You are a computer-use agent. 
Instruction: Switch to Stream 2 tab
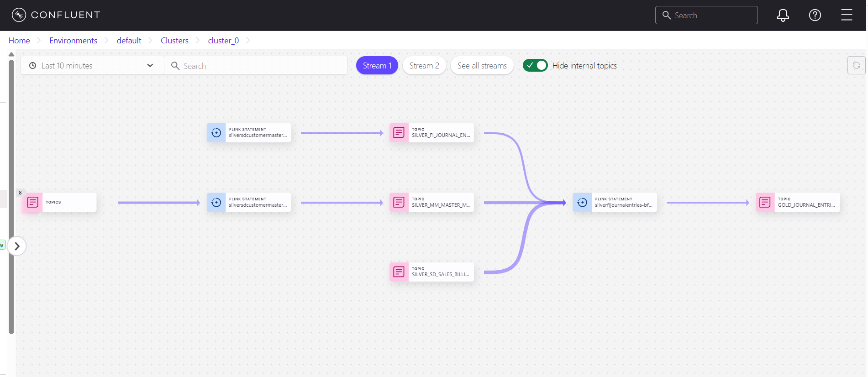click(x=424, y=66)
